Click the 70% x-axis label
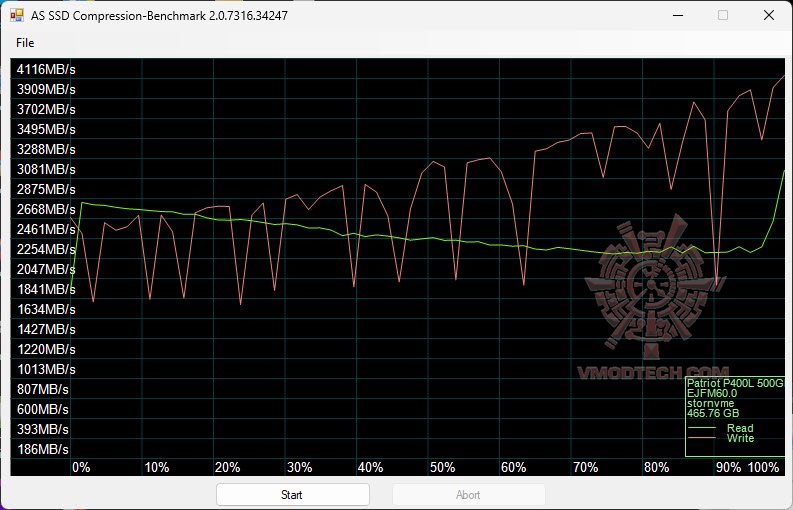Viewport: 793px width, 510px height. tap(586, 467)
